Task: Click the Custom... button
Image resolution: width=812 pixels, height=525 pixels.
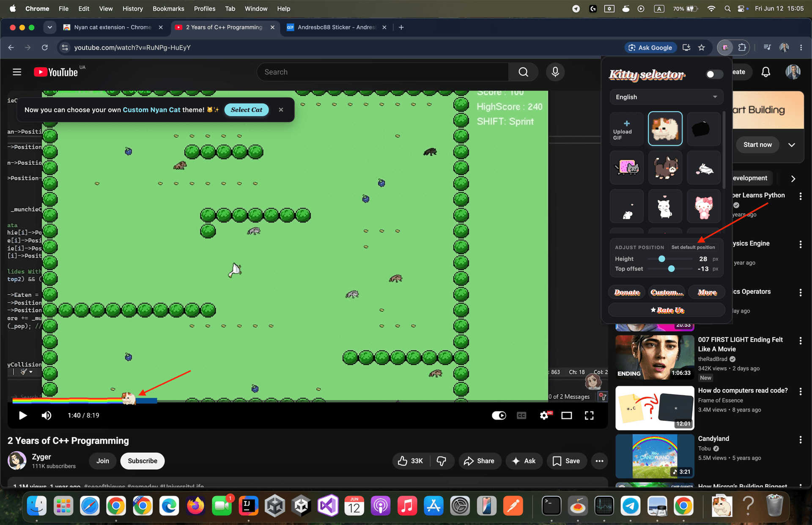Action: (x=667, y=292)
